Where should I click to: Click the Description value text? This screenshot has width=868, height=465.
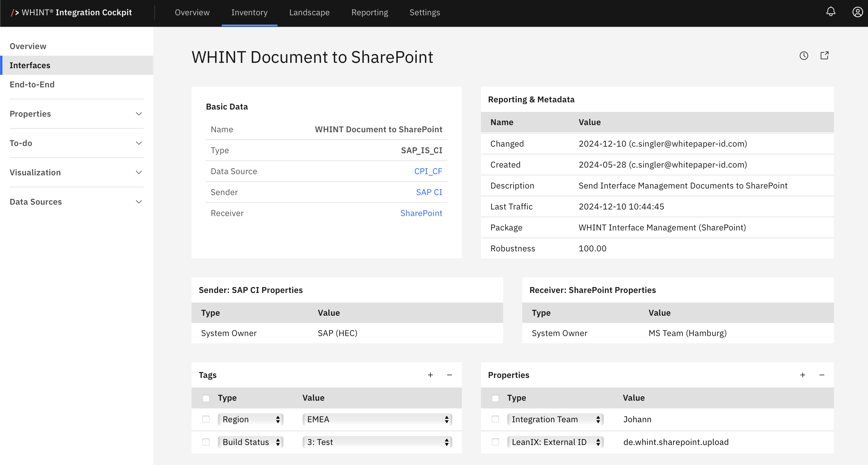683,186
